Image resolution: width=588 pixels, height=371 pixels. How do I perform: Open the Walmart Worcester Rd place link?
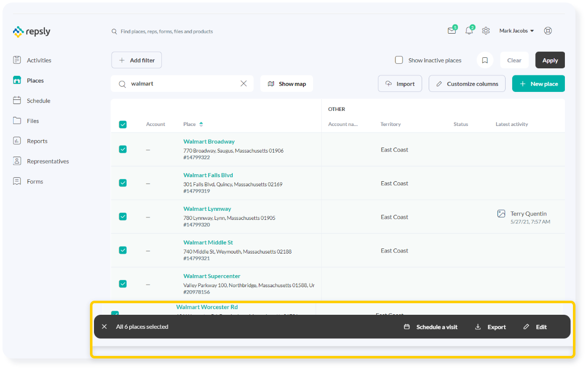[207, 307]
